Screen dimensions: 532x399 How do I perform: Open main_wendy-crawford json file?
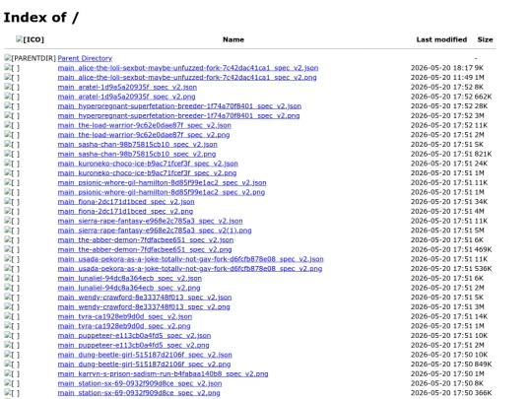coord(145,298)
